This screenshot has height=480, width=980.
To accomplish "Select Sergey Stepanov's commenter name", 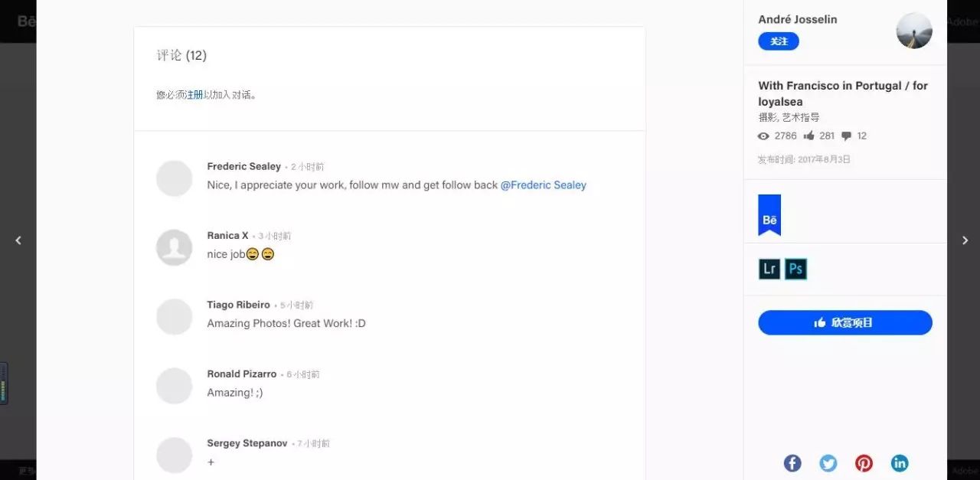I will [x=247, y=443].
